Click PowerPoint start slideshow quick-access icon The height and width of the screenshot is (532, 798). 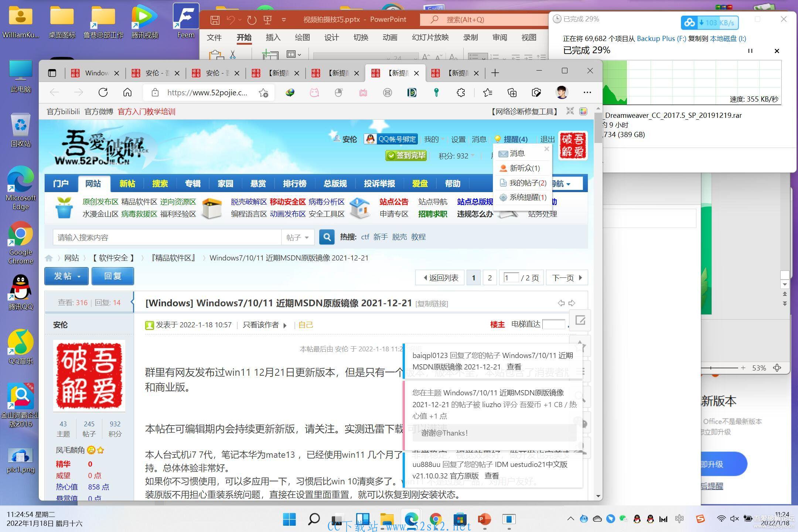coord(267,20)
